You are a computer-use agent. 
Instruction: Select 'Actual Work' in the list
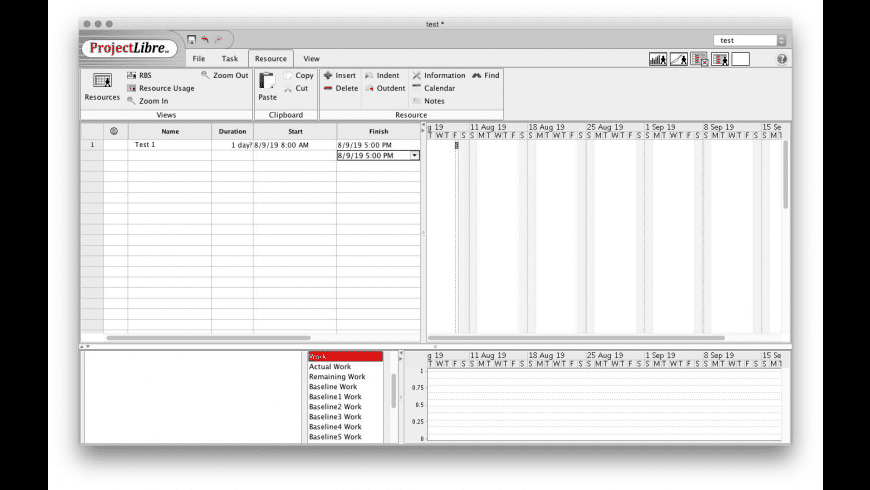tap(345, 366)
